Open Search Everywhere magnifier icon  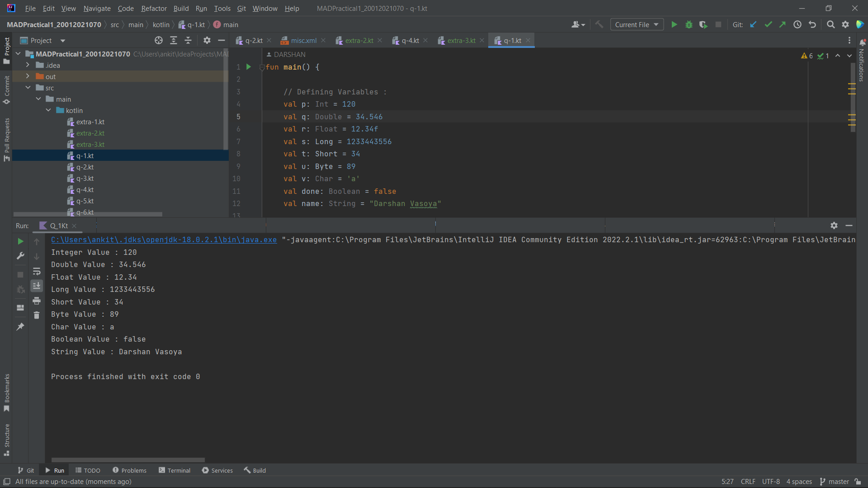tap(830, 25)
